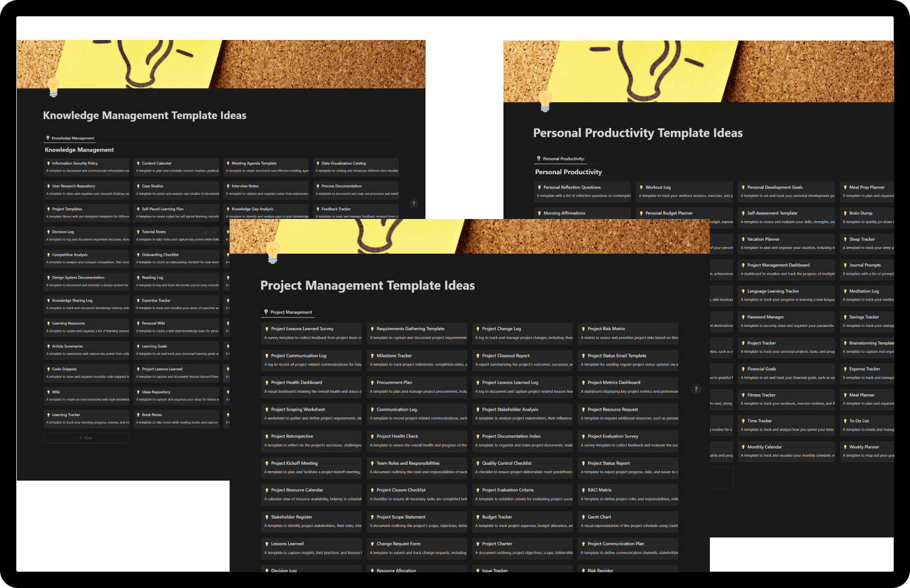Open the RACI Matrix template card
The width and height of the screenshot is (910, 588).
(x=599, y=490)
